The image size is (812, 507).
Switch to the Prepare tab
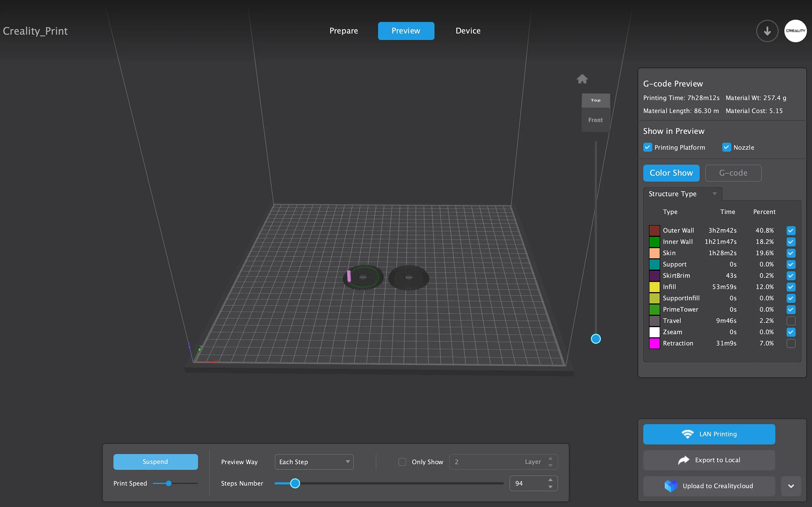click(x=344, y=31)
